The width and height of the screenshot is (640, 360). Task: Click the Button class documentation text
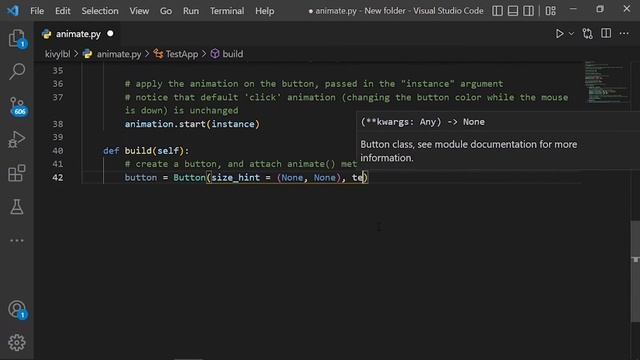point(469,151)
